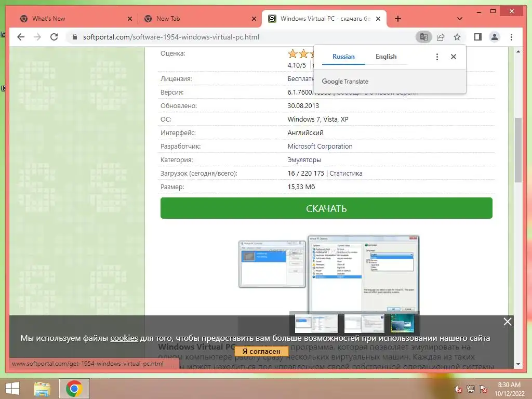Open Chrome's three-dot main menu
This screenshot has width=532, height=399.
(x=511, y=37)
